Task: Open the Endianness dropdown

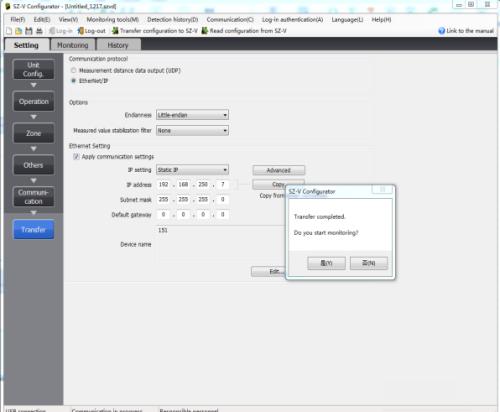Action: tap(192, 115)
